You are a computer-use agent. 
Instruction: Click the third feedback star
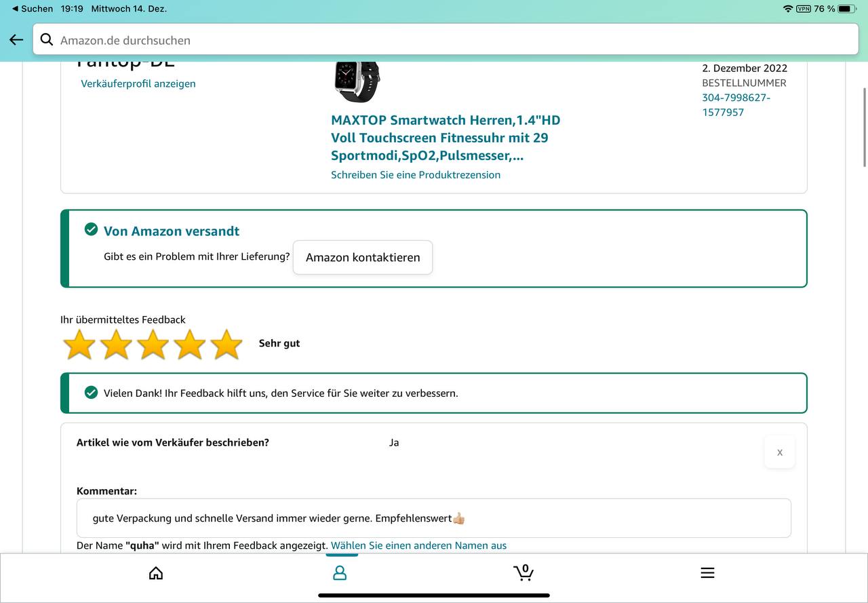pyautogui.click(x=153, y=344)
